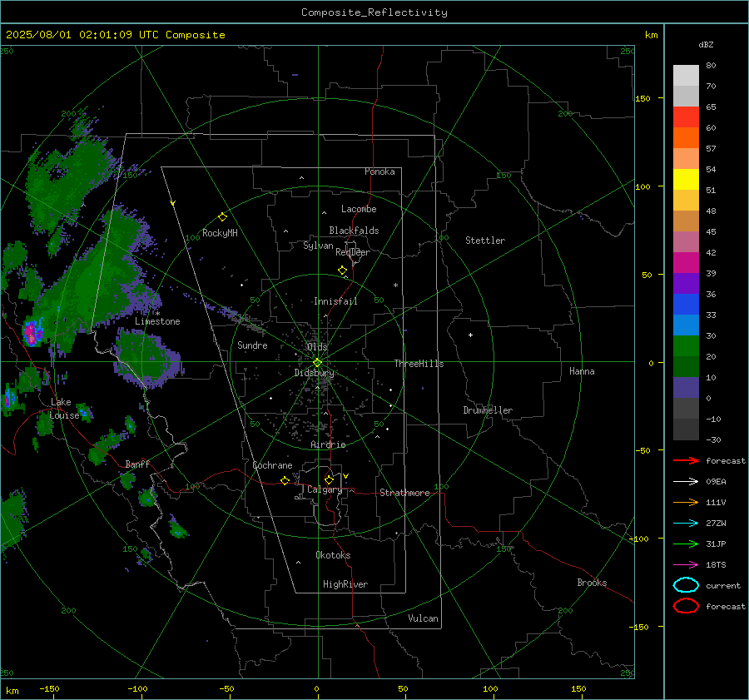749x700 pixels.
Task: Click the 'Sundre' city label
Action: pyautogui.click(x=252, y=345)
